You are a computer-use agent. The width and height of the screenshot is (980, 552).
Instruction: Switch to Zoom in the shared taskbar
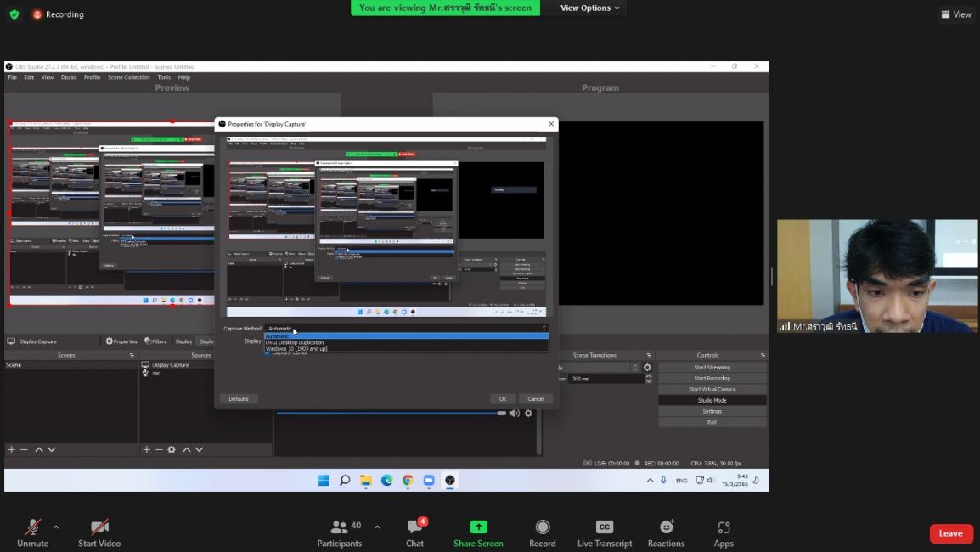coord(429,480)
